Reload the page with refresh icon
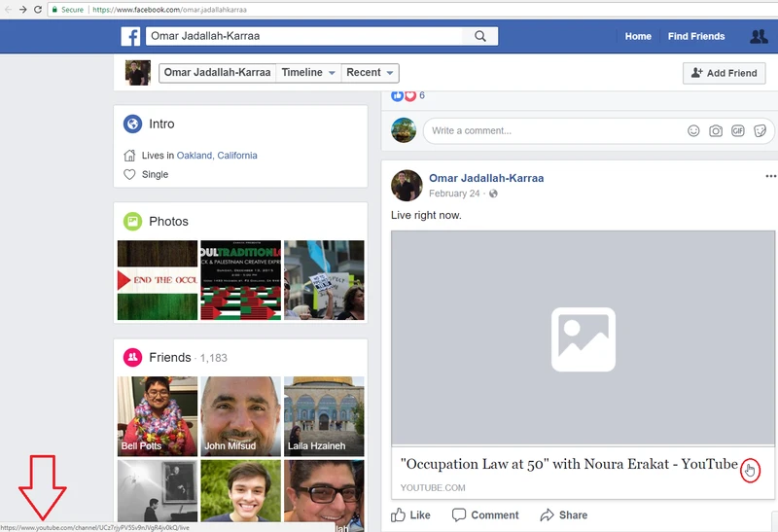 38,10
